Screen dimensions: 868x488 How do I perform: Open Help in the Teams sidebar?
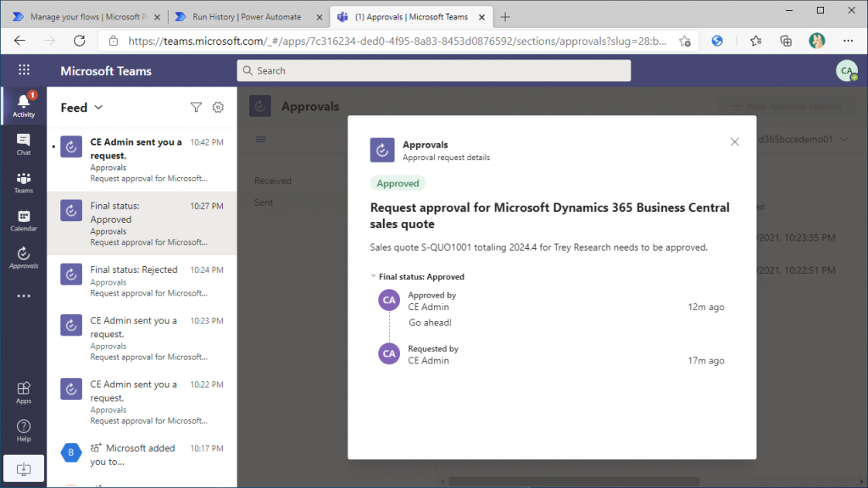coord(23,430)
